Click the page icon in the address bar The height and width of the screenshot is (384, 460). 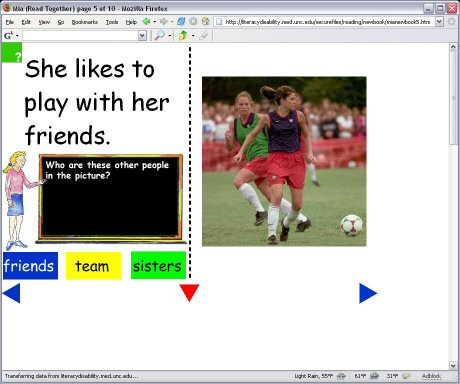(219, 22)
